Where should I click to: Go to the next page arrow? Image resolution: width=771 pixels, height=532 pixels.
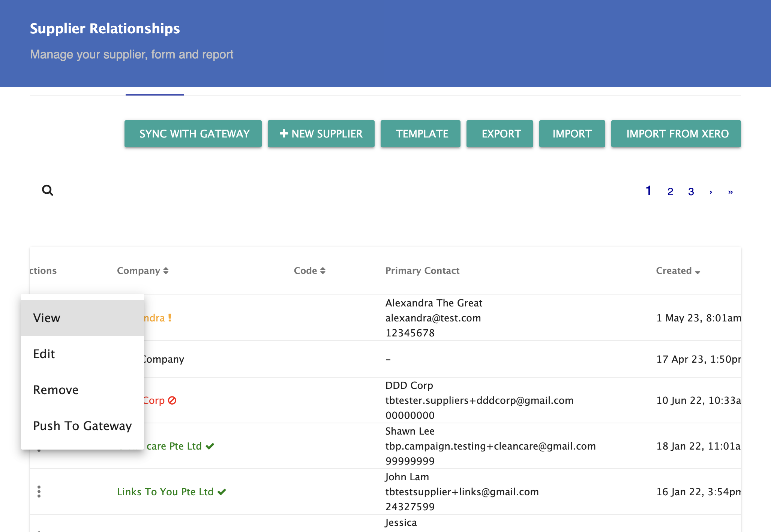(x=711, y=192)
